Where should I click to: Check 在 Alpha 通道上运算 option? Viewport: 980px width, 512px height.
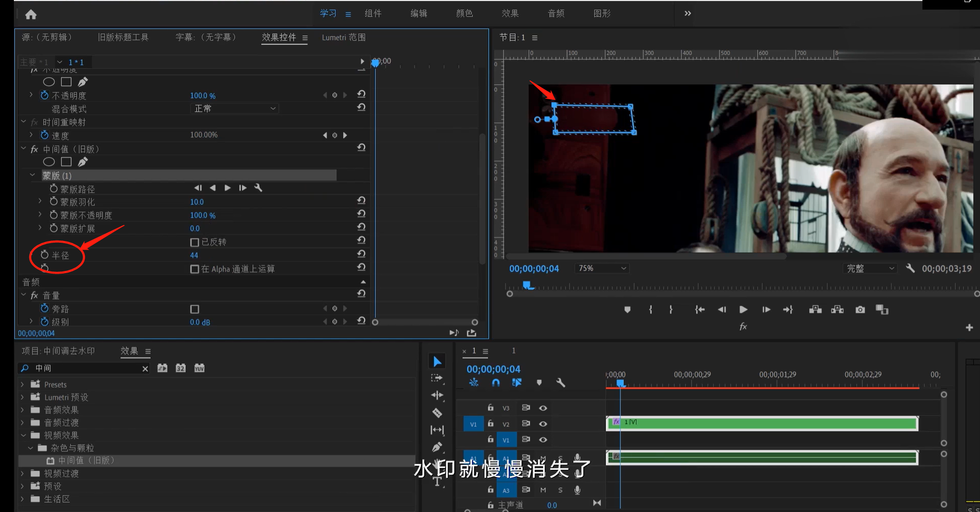(x=195, y=269)
